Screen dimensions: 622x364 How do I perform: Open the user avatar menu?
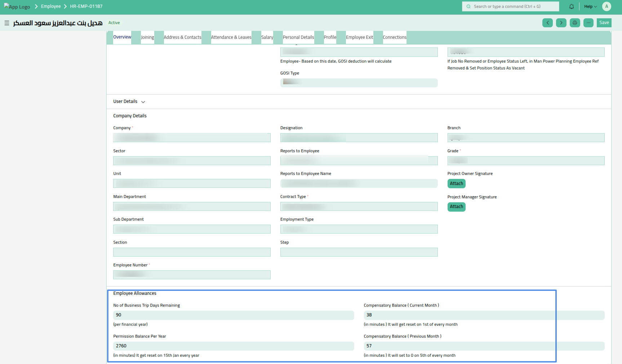607,6
